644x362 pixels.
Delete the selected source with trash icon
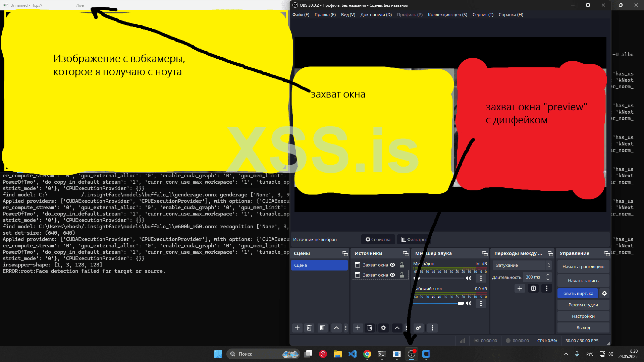pyautogui.click(x=370, y=328)
